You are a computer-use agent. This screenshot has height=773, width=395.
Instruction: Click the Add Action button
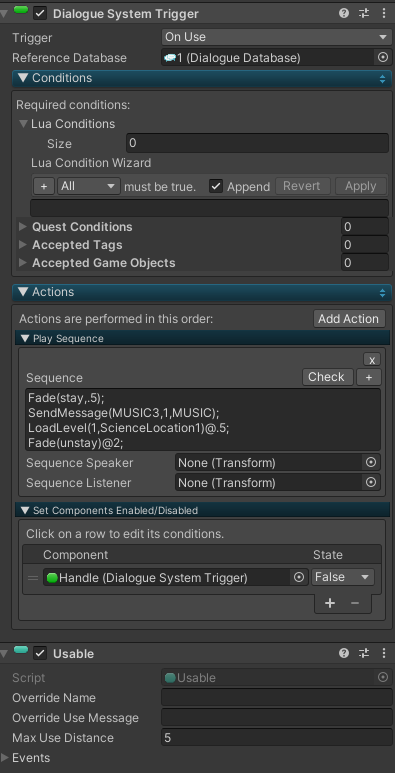pyautogui.click(x=348, y=319)
